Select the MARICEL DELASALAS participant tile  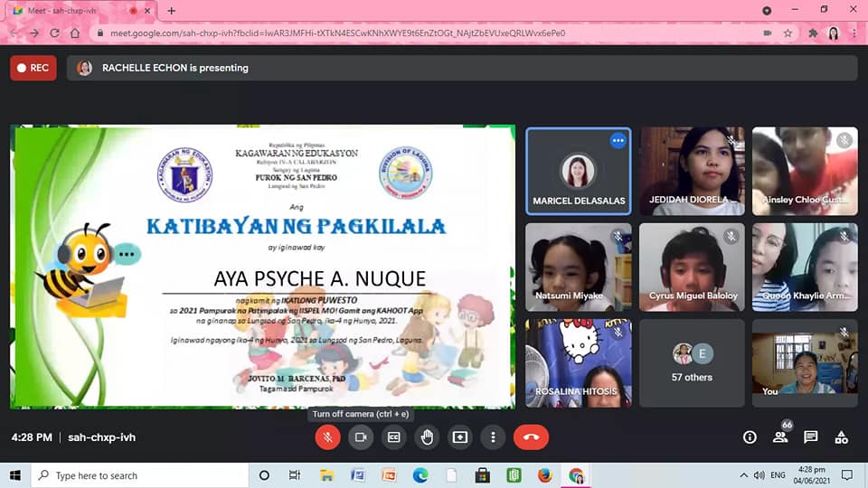578,171
